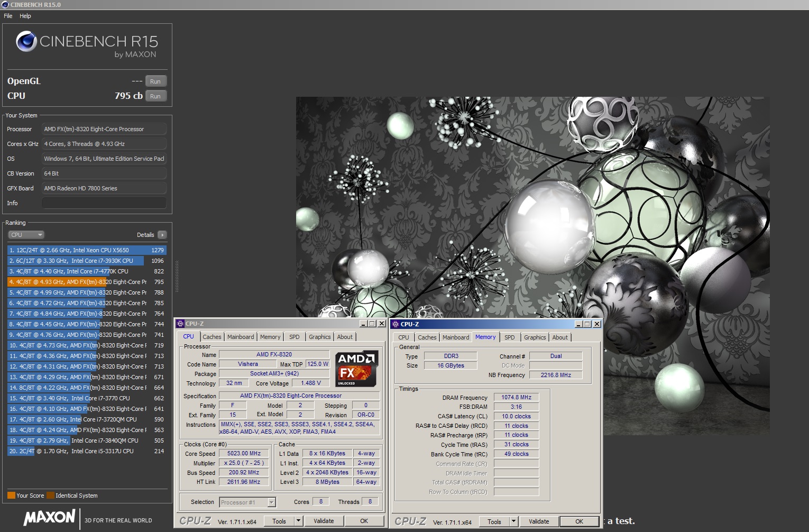Run the CPU benchmark
Image resolution: width=809 pixels, height=532 pixels.
155,96
